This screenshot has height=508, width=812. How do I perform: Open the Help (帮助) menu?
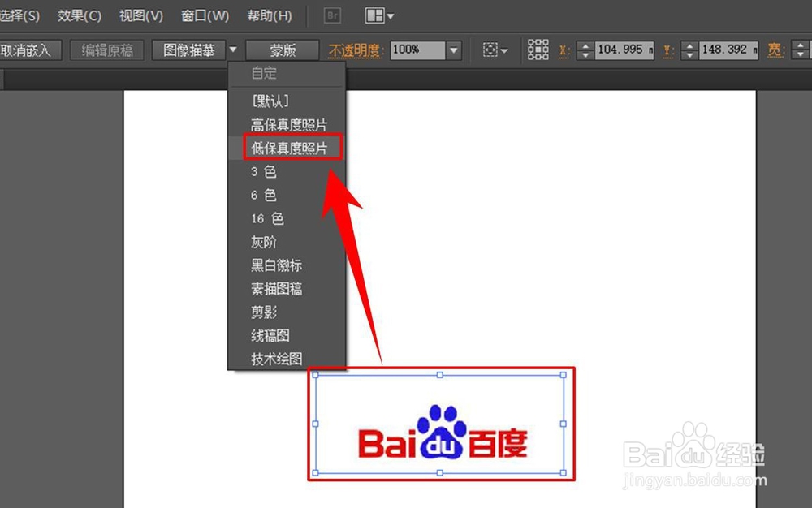click(270, 16)
